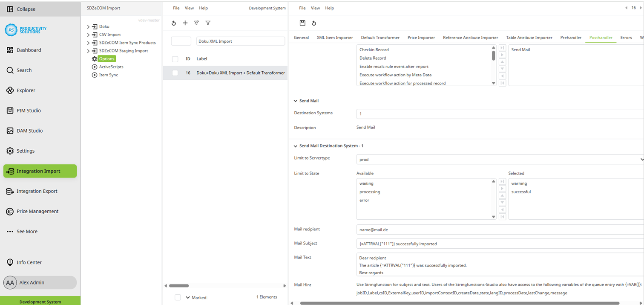Screen dimensions: 644x305
Task: Open the filter icon in the import toolbar
Action: [208, 23]
